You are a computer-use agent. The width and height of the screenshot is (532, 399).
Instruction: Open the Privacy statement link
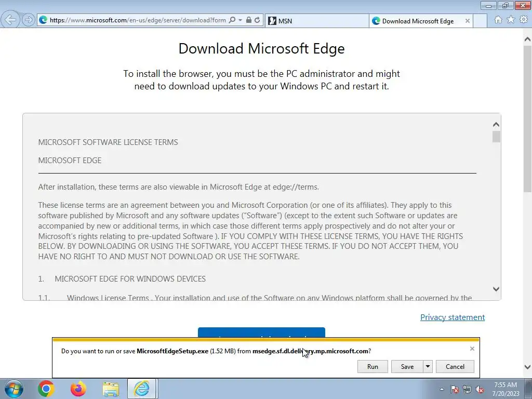pos(453,317)
